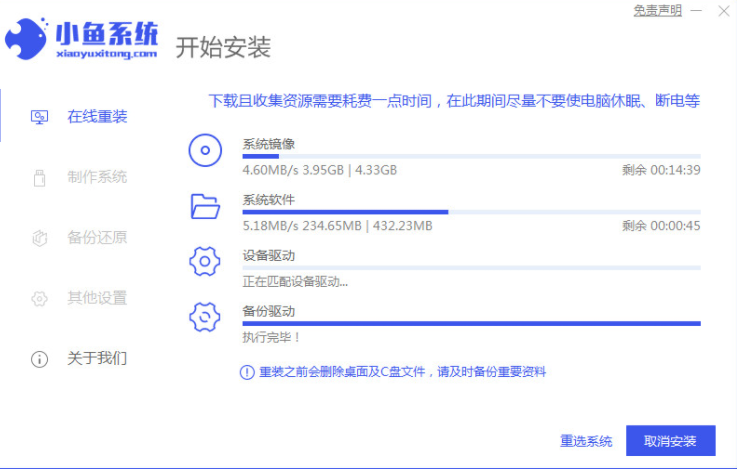737x469 pixels.
Task: Click the 4.60MB/s 3.95GB | 4.33GB text
Action: coord(320,170)
